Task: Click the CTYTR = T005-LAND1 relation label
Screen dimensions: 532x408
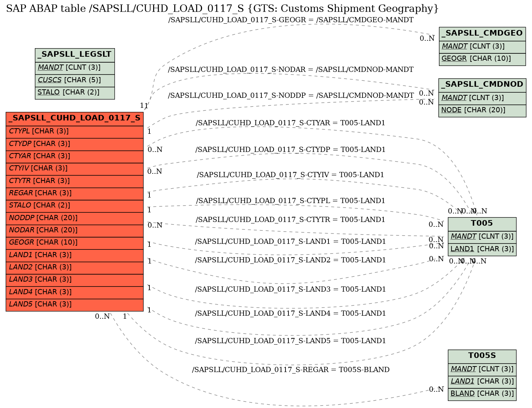Action: click(291, 220)
